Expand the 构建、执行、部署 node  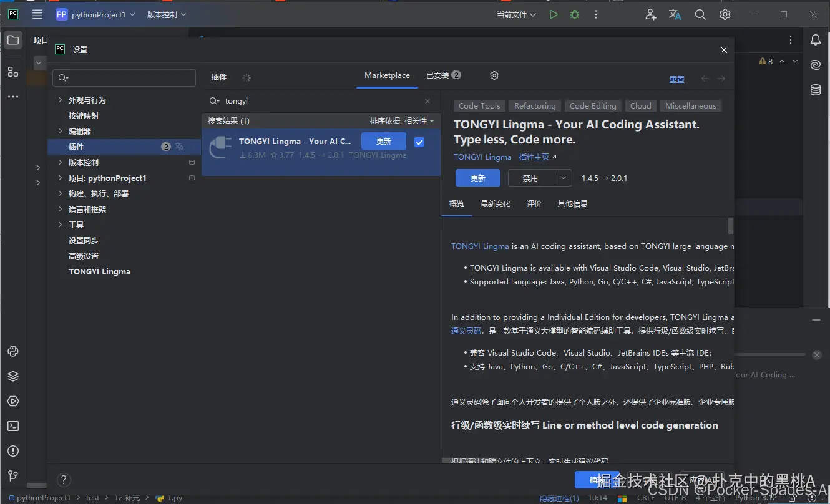tap(60, 193)
